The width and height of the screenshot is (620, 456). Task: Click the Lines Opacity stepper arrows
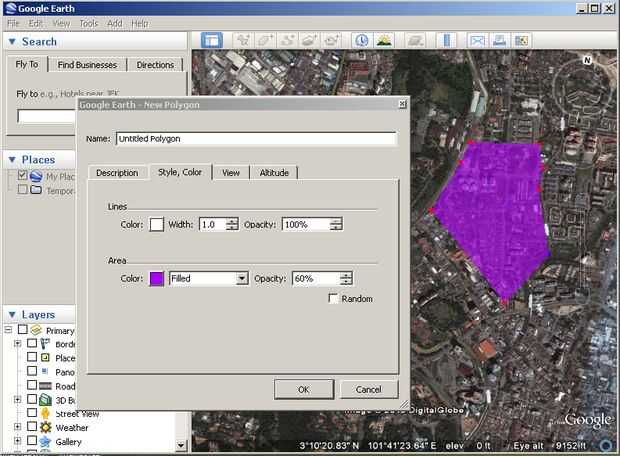[336, 224]
